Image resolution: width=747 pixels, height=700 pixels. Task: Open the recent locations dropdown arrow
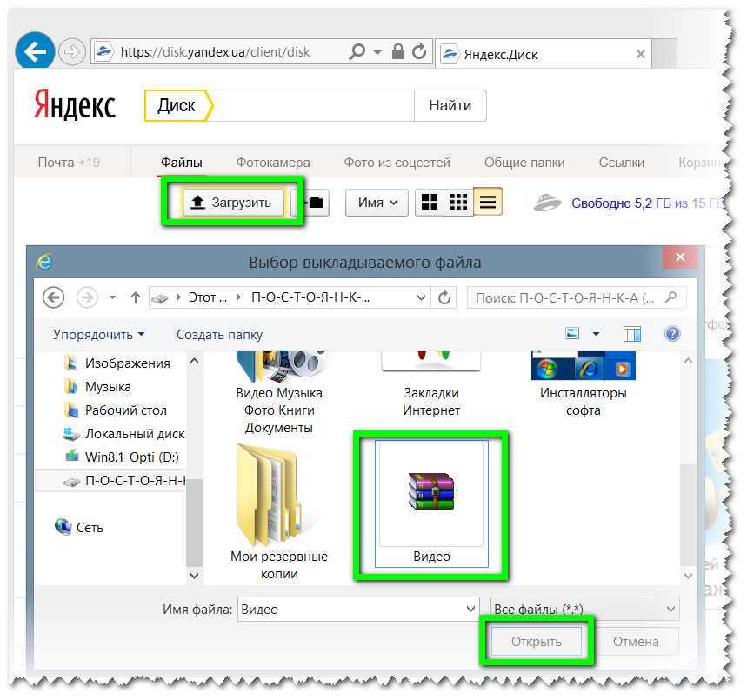[112, 297]
